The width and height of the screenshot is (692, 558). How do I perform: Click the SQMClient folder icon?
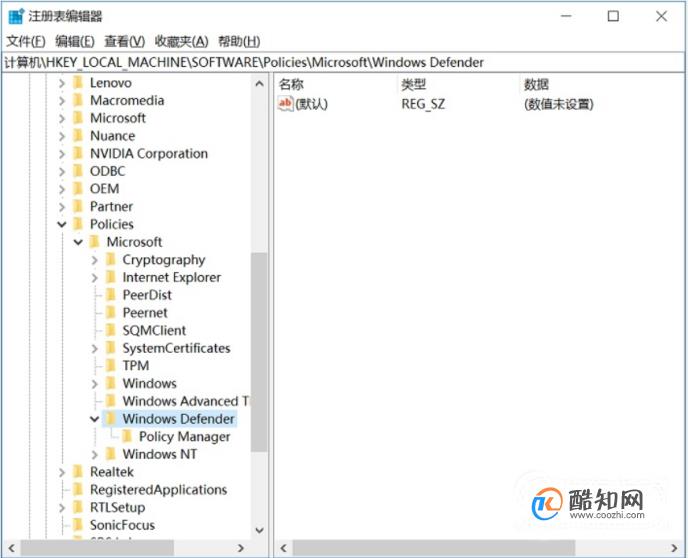(111, 330)
